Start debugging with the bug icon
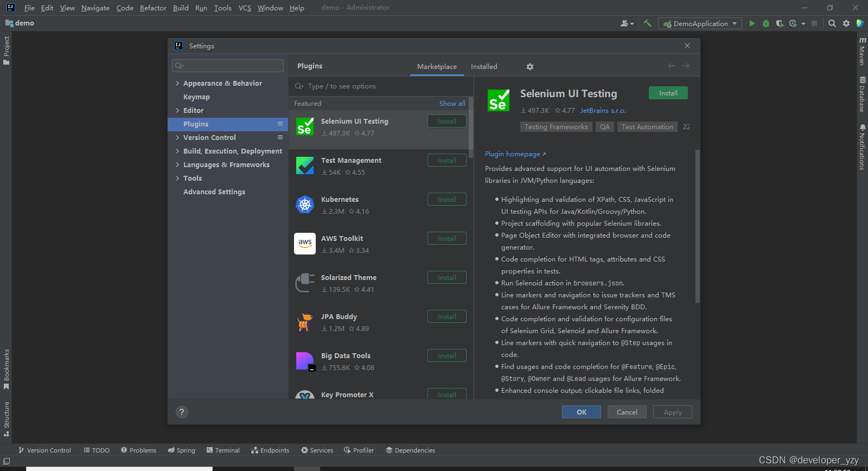The height and width of the screenshot is (471, 868). 766,23
